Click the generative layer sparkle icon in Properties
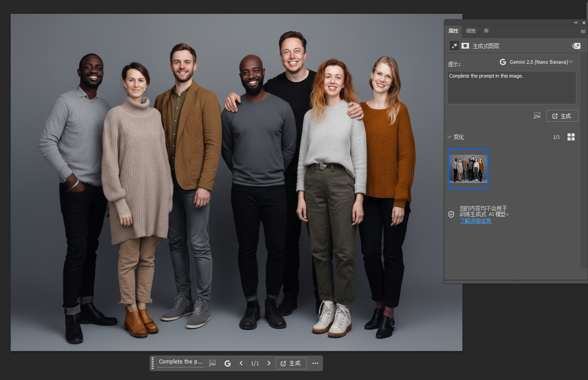The width and height of the screenshot is (588, 380). tap(454, 46)
